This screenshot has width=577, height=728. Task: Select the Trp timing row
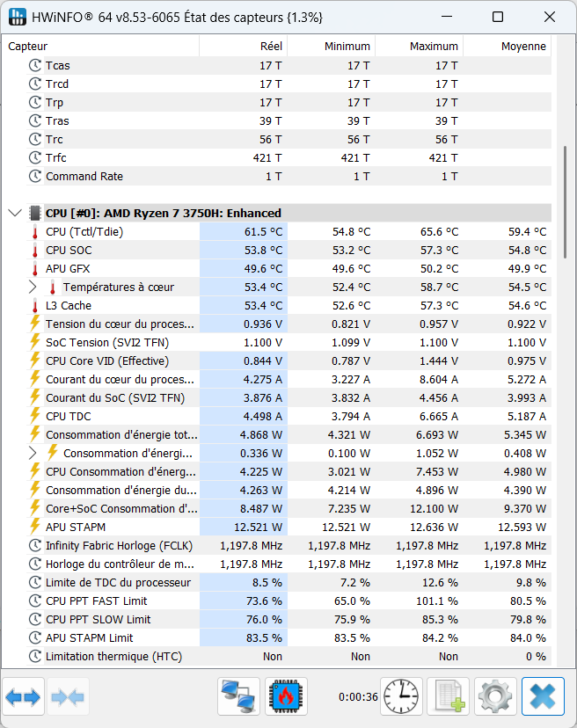pyautogui.click(x=289, y=103)
